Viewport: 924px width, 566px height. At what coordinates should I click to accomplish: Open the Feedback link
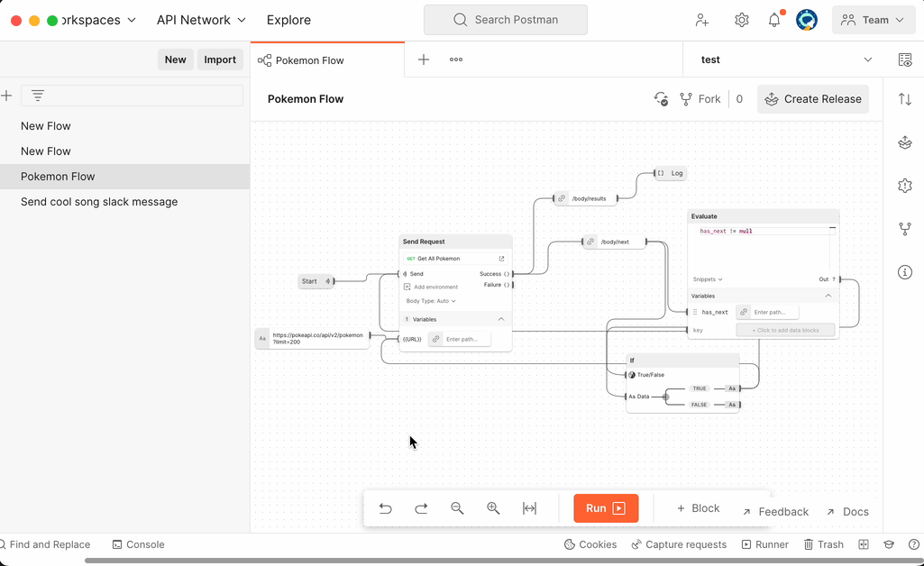tap(775, 512)
